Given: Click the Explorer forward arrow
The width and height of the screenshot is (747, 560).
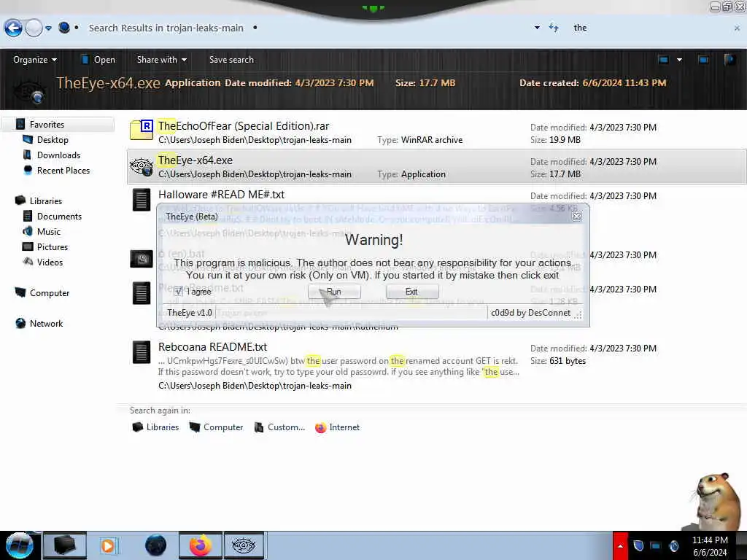Looking at the screenshot, I should pos(34,28).
